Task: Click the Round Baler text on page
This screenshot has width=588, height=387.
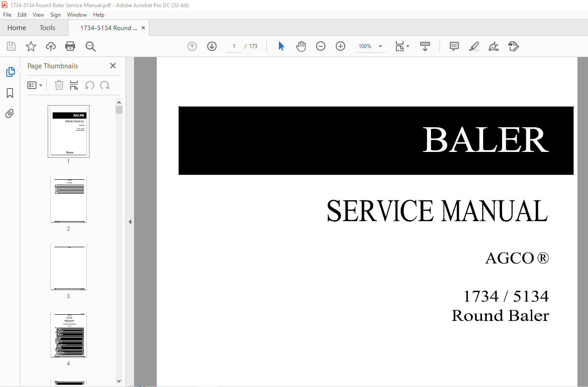Action: point(500,316)
